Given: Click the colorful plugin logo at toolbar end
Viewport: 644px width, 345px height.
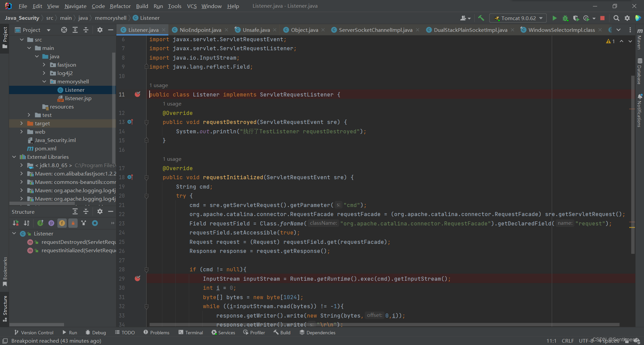Looking at the screenshot, I should pos(638,18).
